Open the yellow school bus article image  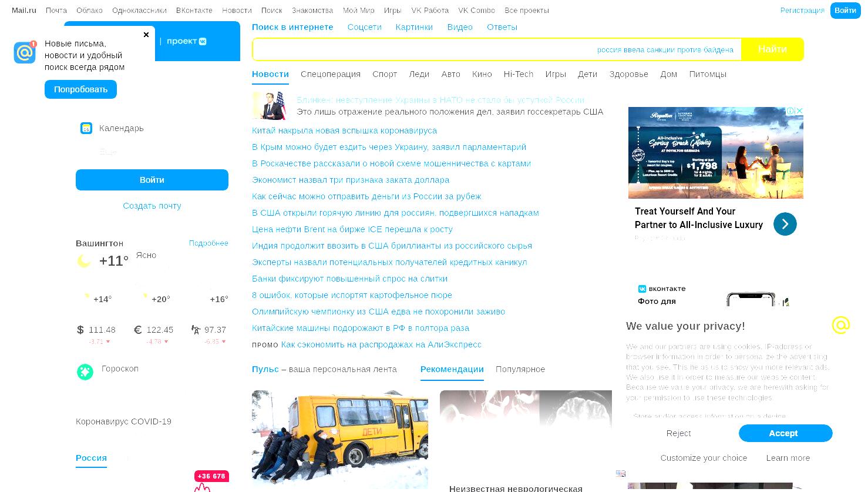340,440
